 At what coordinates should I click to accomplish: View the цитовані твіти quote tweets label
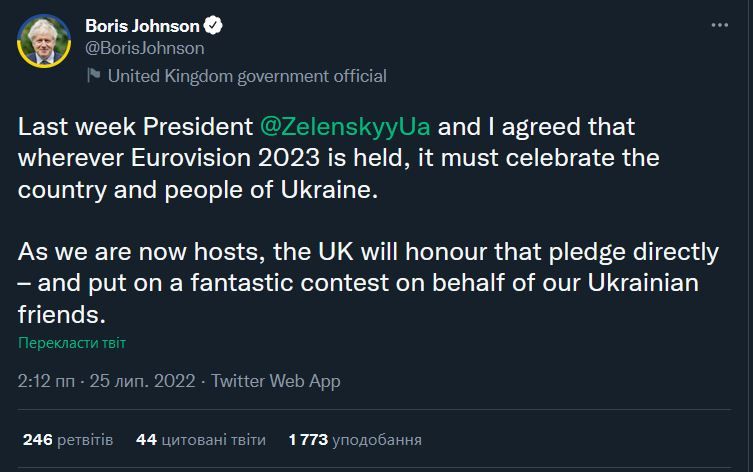[x=214, y=439]
